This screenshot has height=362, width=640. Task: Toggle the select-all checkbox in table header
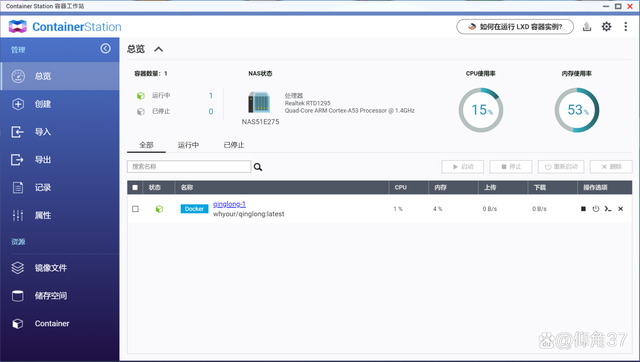coord(135,187)
